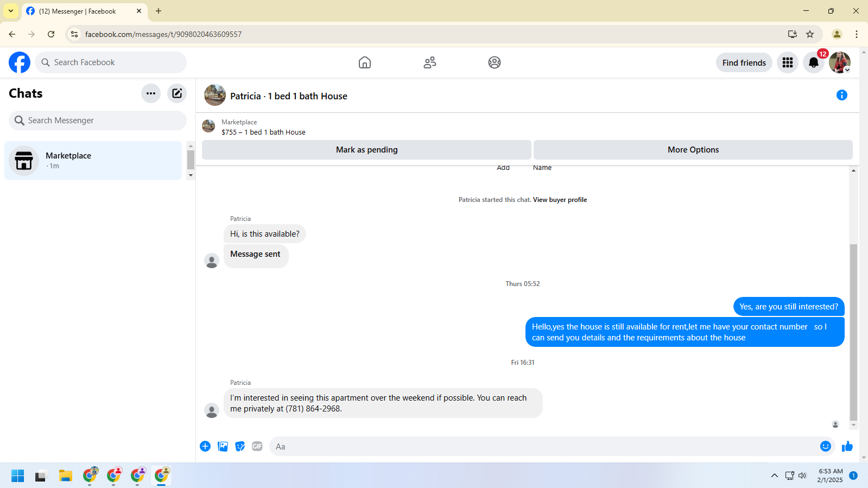The height and width of the screenshot is (488, 868).
Task: Open conversation information icon
Action: pyautogui.click(x=842, y=96)
